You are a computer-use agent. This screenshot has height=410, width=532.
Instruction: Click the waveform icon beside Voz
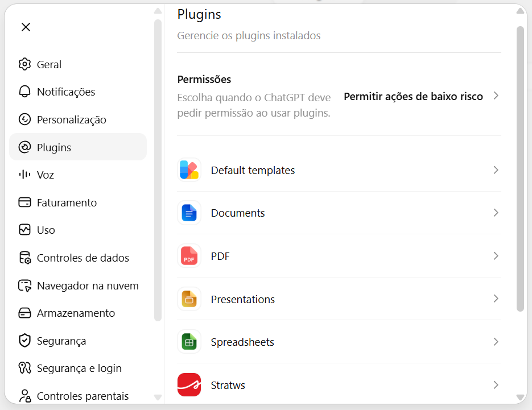coord(25,175)
